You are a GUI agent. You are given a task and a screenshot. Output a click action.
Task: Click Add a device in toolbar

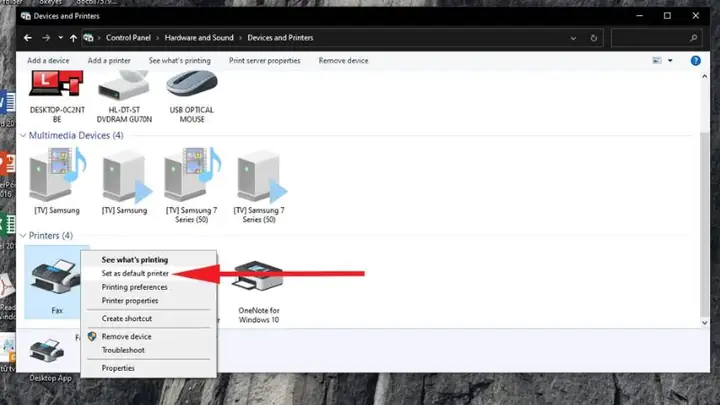pos(48,61)
